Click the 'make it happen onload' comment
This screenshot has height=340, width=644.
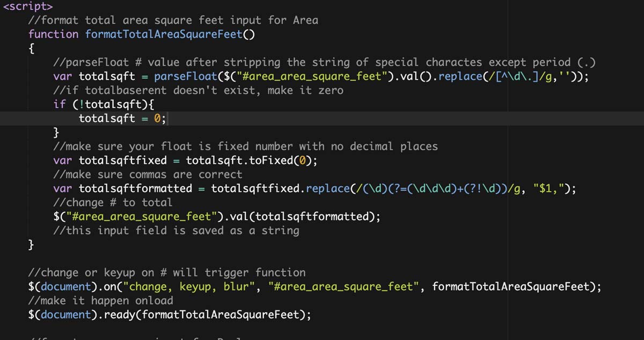click(100, 300)
